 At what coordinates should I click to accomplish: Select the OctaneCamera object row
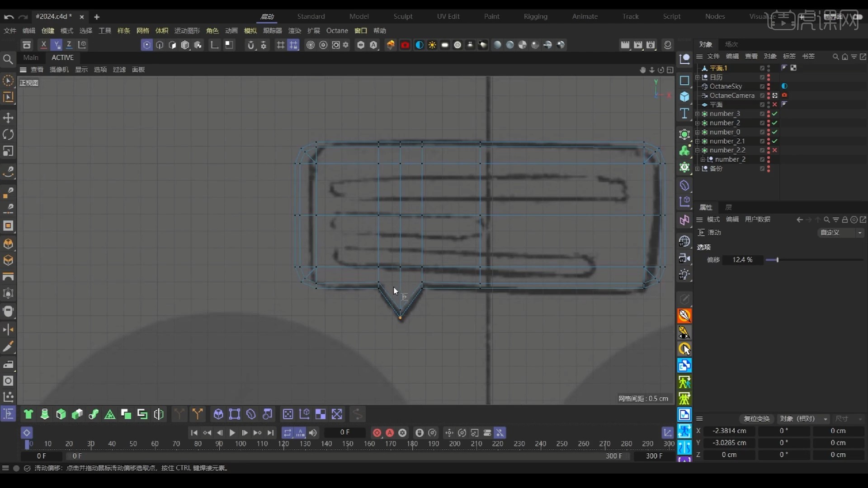point(731,95)
